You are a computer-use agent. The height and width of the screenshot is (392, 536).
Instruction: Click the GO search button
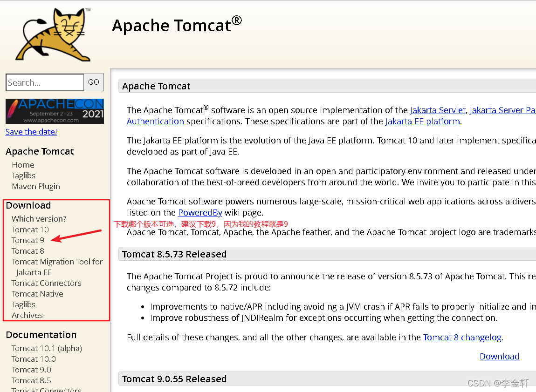94,82
